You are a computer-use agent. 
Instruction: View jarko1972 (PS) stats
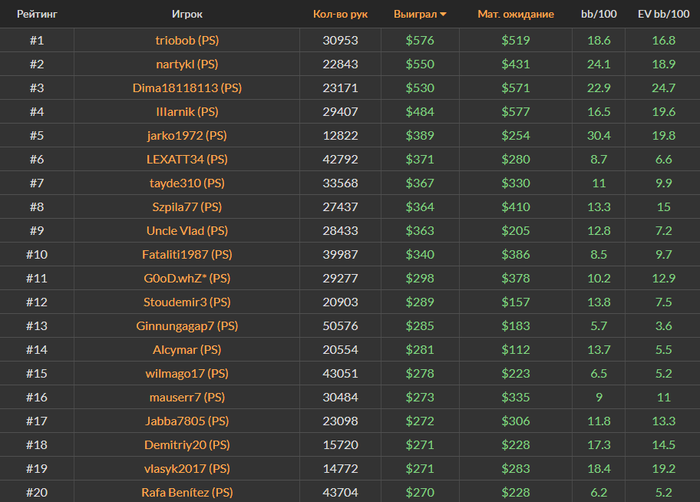187,135
